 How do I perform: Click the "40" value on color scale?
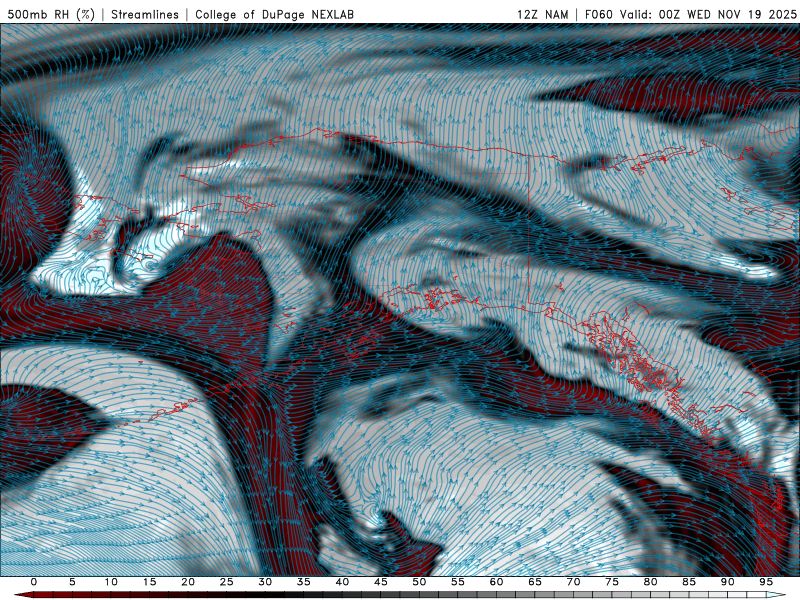pos(342,582)
